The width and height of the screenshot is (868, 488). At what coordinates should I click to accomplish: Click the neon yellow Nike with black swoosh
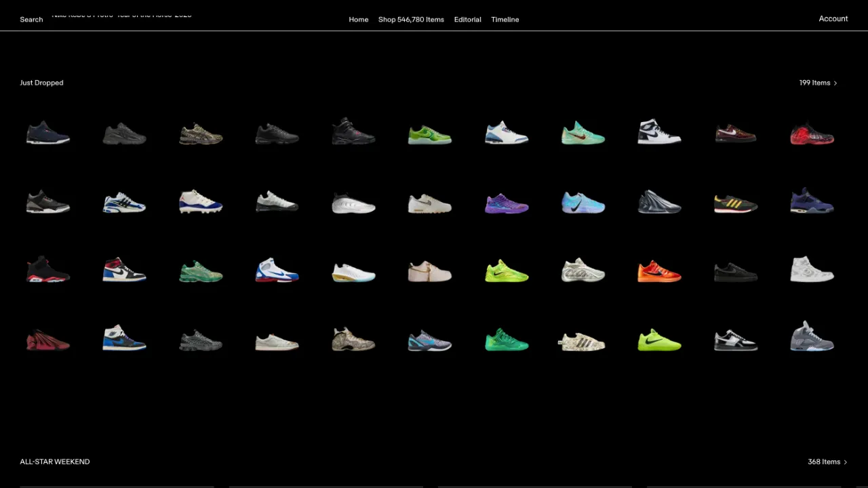tap(659, 341)
